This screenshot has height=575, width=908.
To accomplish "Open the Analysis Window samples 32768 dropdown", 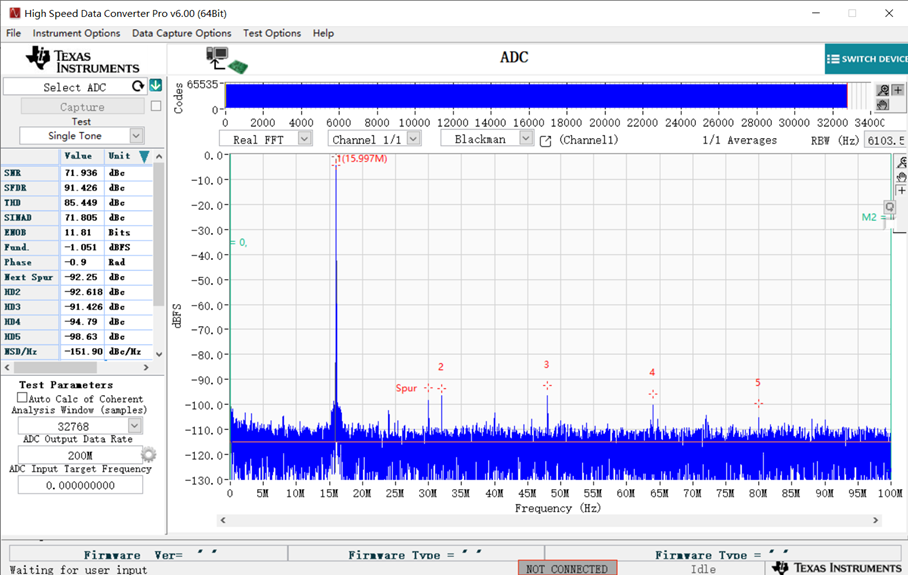I will [135, 426].
